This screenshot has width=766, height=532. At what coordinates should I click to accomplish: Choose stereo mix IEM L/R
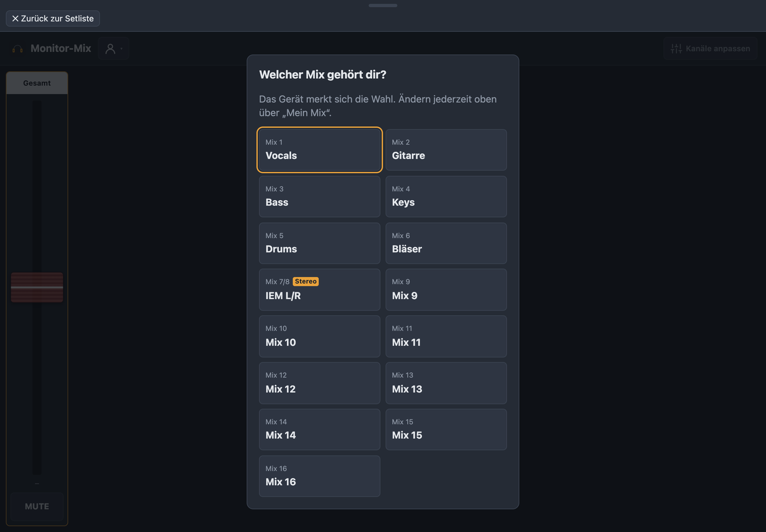(x=320, y=290)
